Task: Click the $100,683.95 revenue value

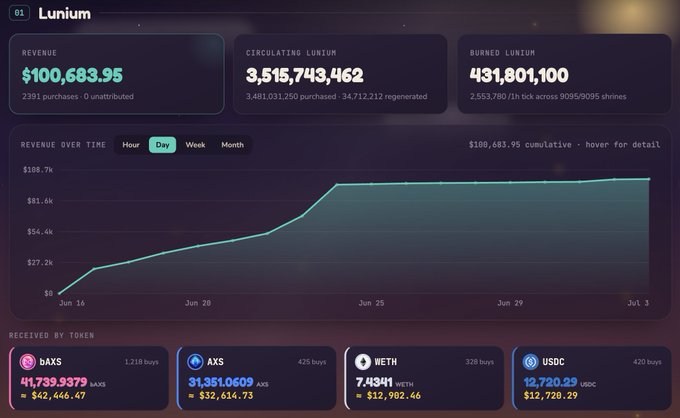Action: click(72, 75)
